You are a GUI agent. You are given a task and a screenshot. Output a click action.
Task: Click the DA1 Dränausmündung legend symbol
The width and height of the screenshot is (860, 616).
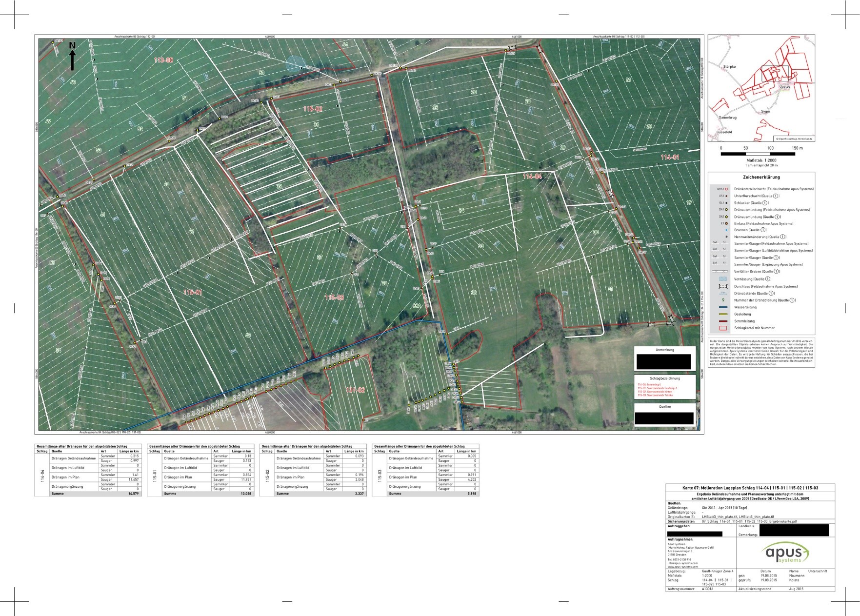(x=726, y=210)
